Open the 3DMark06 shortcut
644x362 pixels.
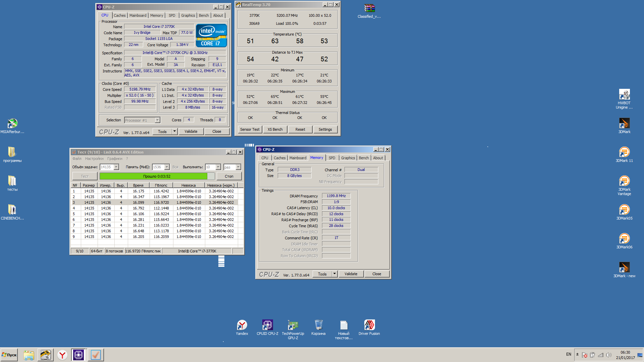tap(624, 241)
